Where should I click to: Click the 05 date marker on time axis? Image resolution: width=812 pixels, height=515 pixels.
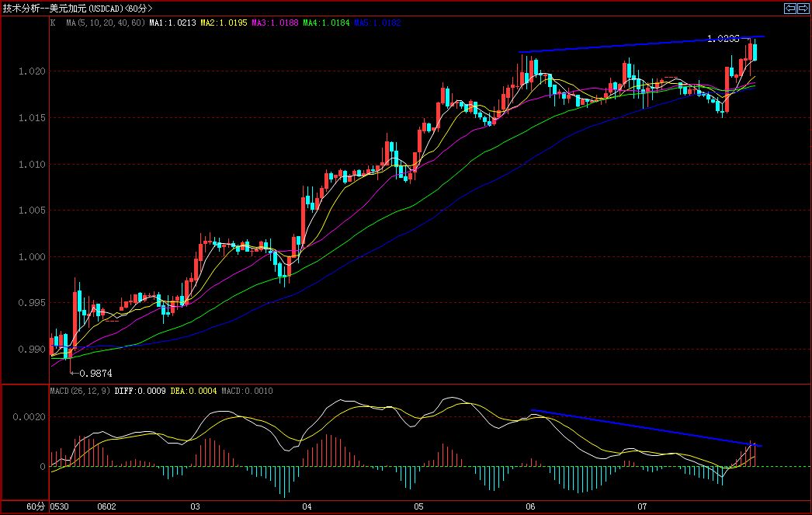click(418, 506)
